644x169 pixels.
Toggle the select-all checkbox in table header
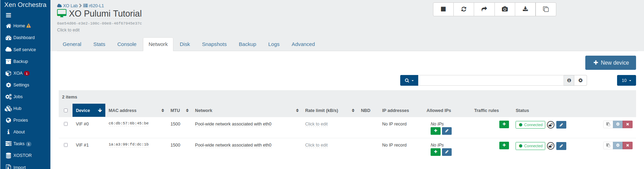click(x=66, y=111)
